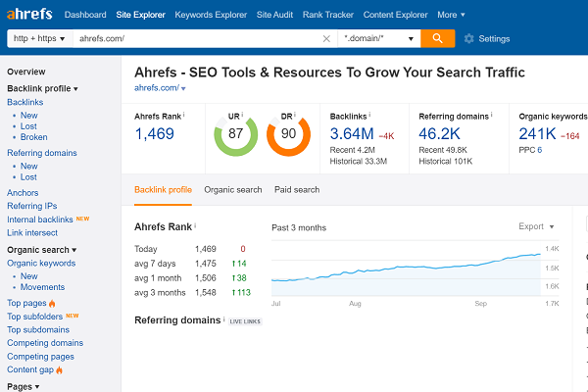This screenshot has width=588, height=392.
Task: Open Top subdomains sidebar link
Action: [38, 329]
